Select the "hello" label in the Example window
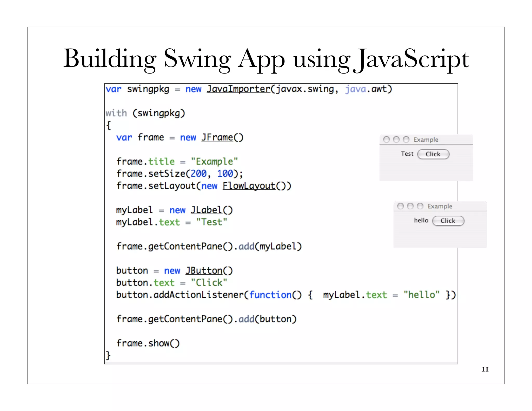The width and height of the screenshot is (532, 411). click(421, 220)
